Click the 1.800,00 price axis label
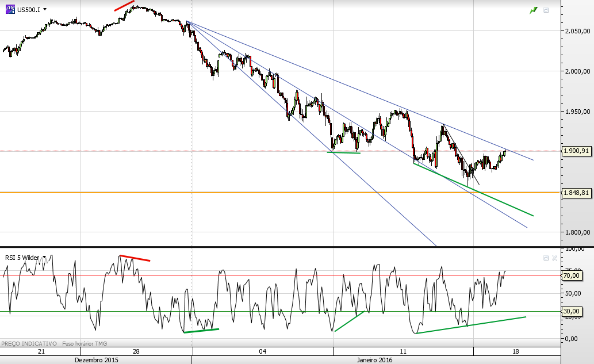Viewport: 594px width, 364px height. pos(577,232)
